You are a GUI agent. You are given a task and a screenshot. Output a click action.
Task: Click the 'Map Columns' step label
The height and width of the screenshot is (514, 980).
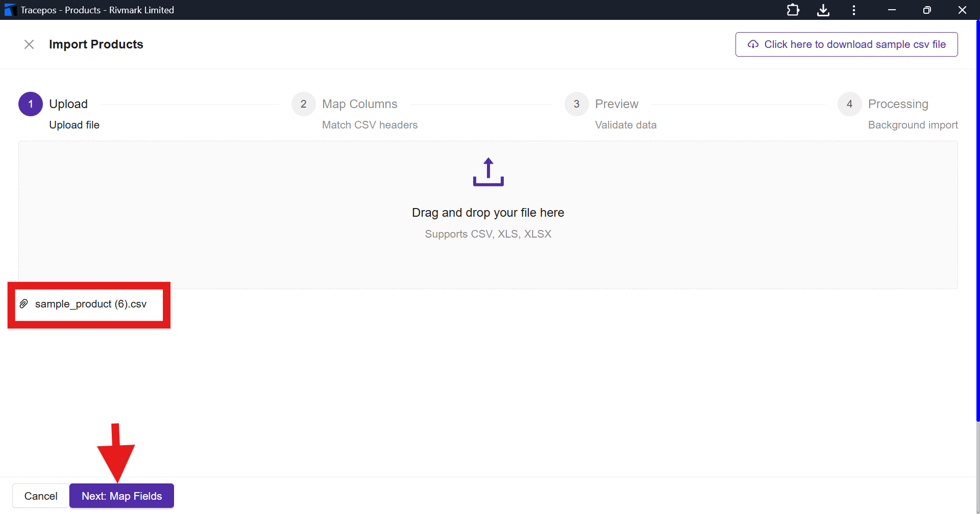pyautogui.click(x=360, y=104)
